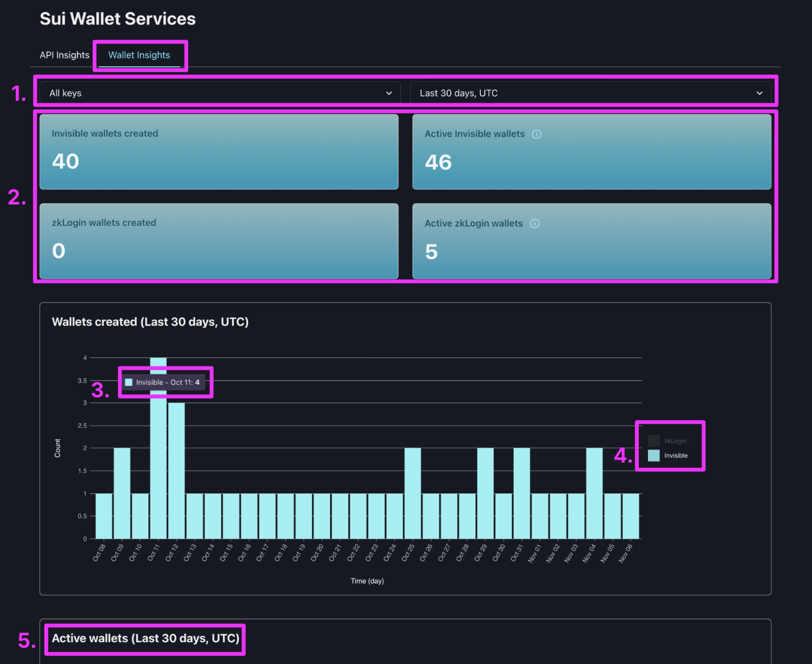Click the Active Invisible wallets card
This screenshot has width=812, height=664.
592,152
